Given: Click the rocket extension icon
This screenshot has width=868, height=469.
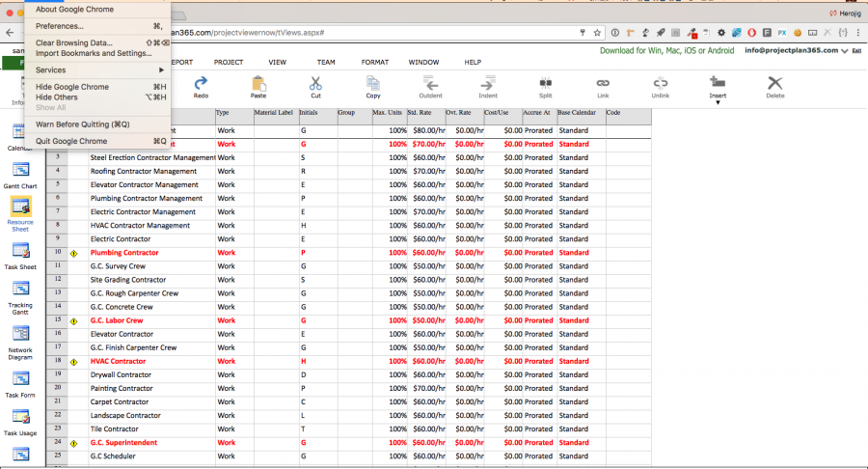Looking at the screenshot, I should pos(661,33).
